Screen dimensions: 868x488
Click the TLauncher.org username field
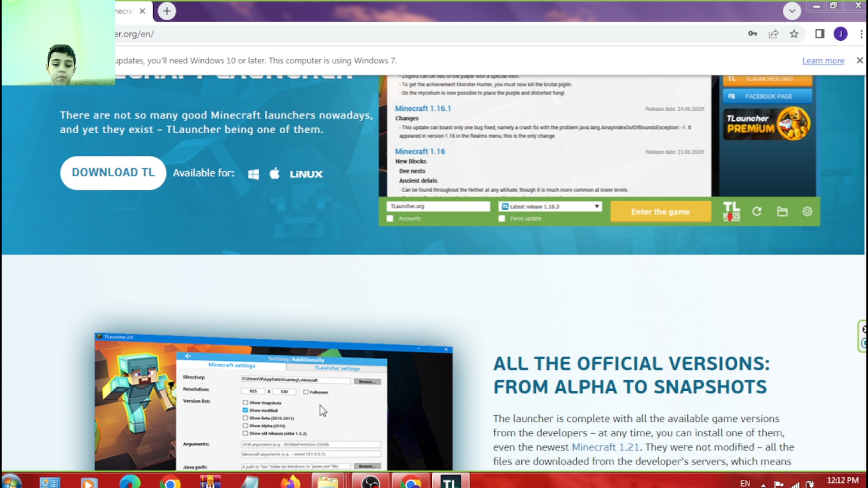[438, 206]
